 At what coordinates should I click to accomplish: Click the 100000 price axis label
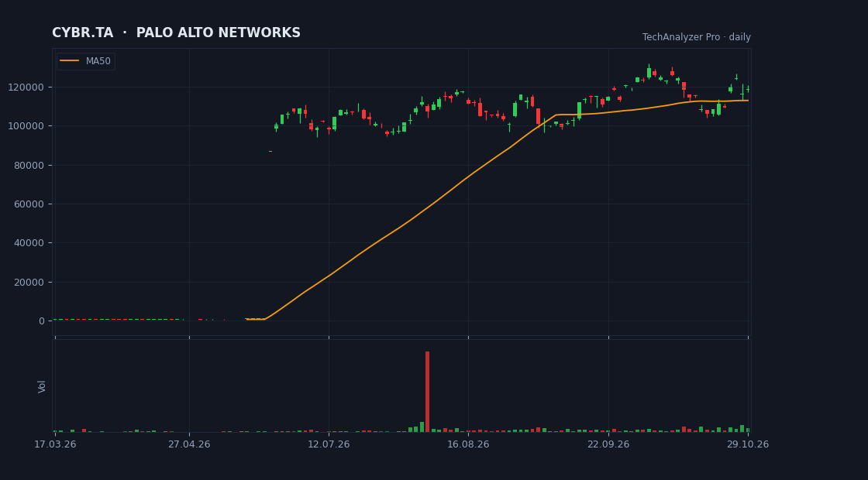point(26,126)
